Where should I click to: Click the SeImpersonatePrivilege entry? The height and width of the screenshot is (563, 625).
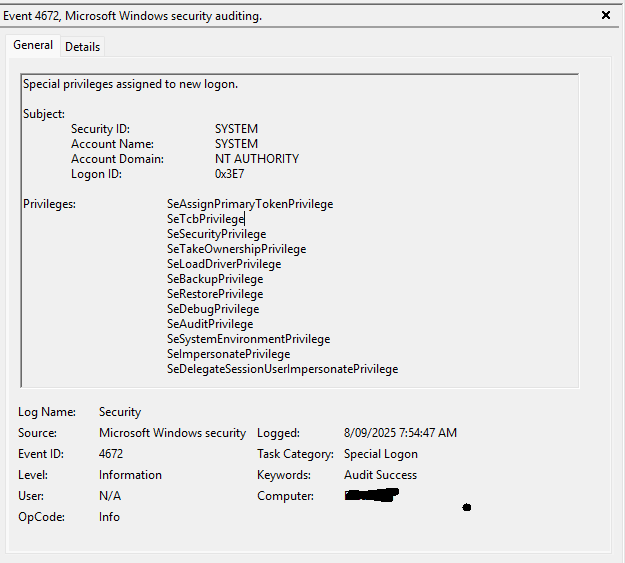[228, 354]
